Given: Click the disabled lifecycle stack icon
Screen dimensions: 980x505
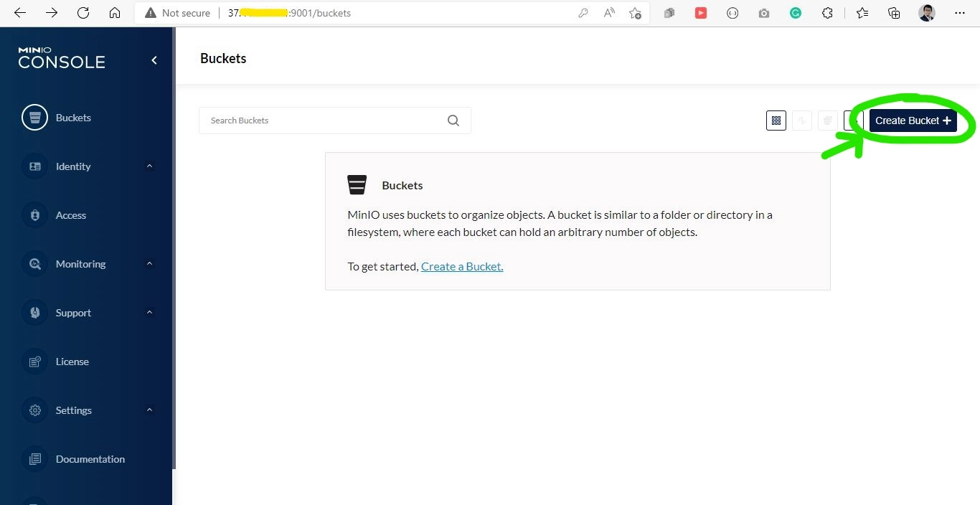Looking at the screenshot, I should pos(828,121).
